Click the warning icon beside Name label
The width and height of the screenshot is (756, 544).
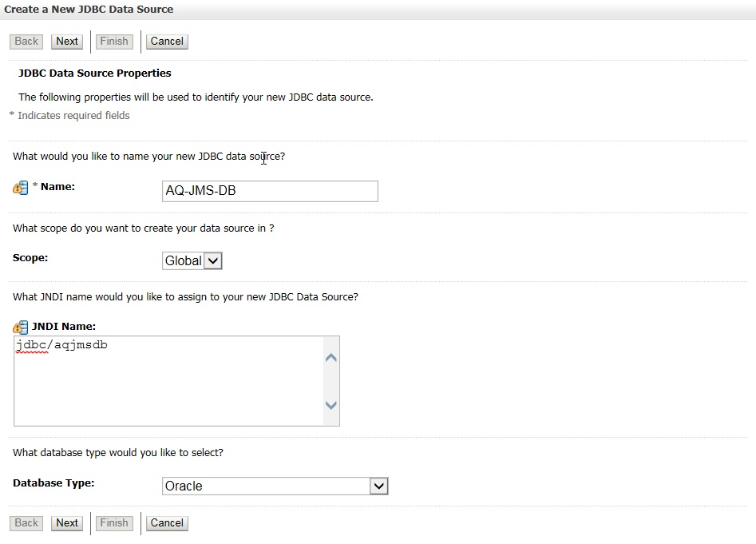pyautogui.click(x=21, y=188)
